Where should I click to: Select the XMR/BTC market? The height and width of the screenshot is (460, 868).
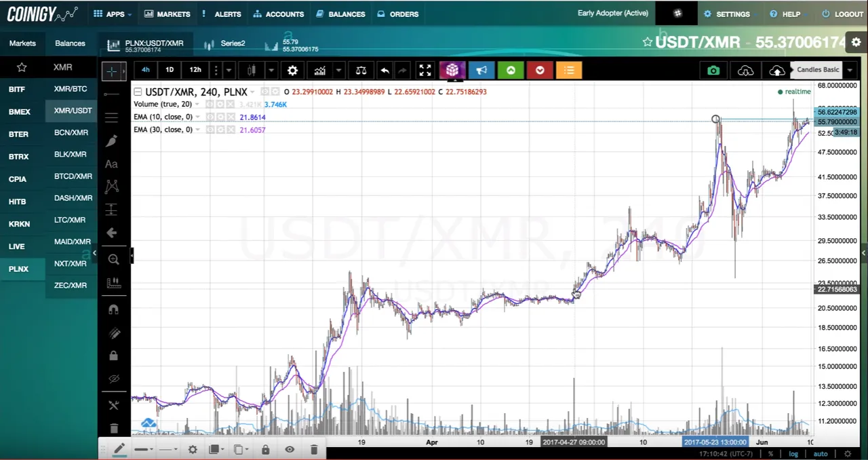click(x=71, y=89)
